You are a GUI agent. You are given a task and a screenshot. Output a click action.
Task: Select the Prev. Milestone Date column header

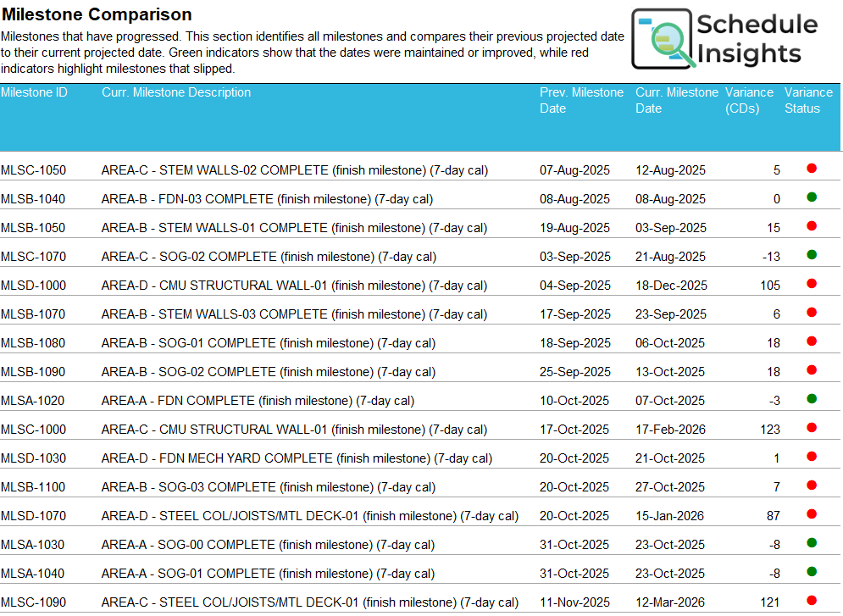click(x=581, y=100)
